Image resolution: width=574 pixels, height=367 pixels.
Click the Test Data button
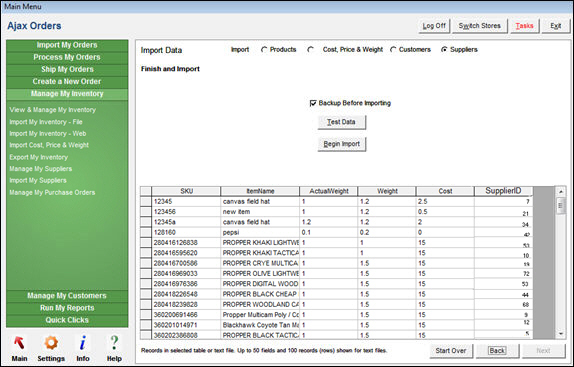point(341,122)
